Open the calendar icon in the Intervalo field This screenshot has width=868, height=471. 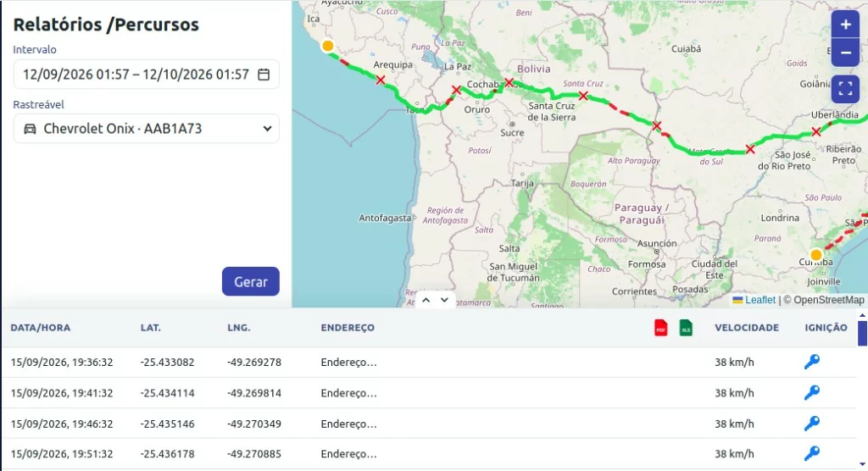pyautogui.click(x=264, y=75)
